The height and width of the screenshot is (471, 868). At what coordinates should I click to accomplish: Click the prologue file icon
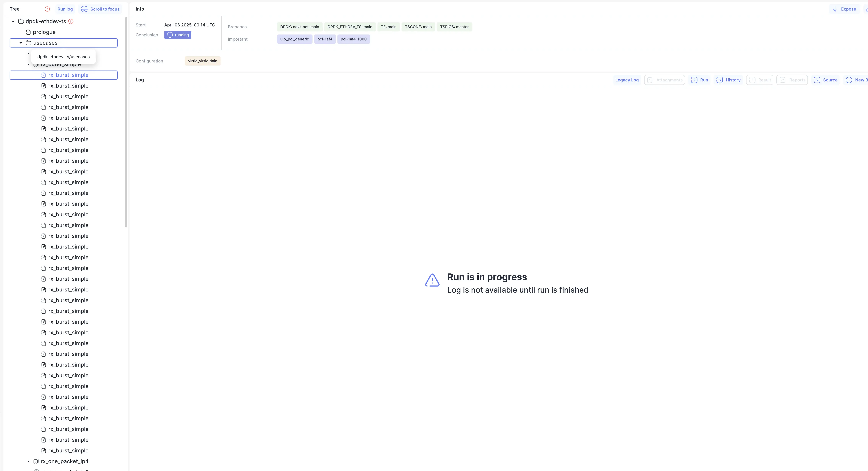pyautogui.click(x=28, y=32)
